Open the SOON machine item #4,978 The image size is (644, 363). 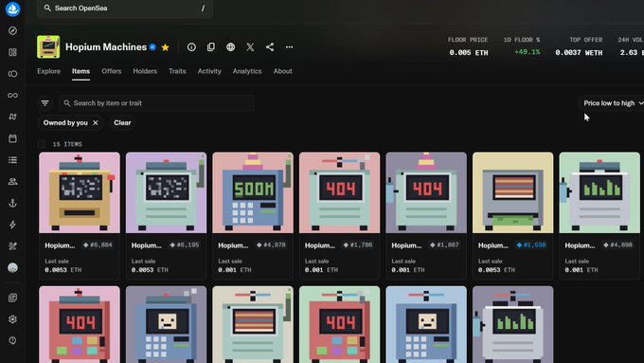(x=253, y=192)
